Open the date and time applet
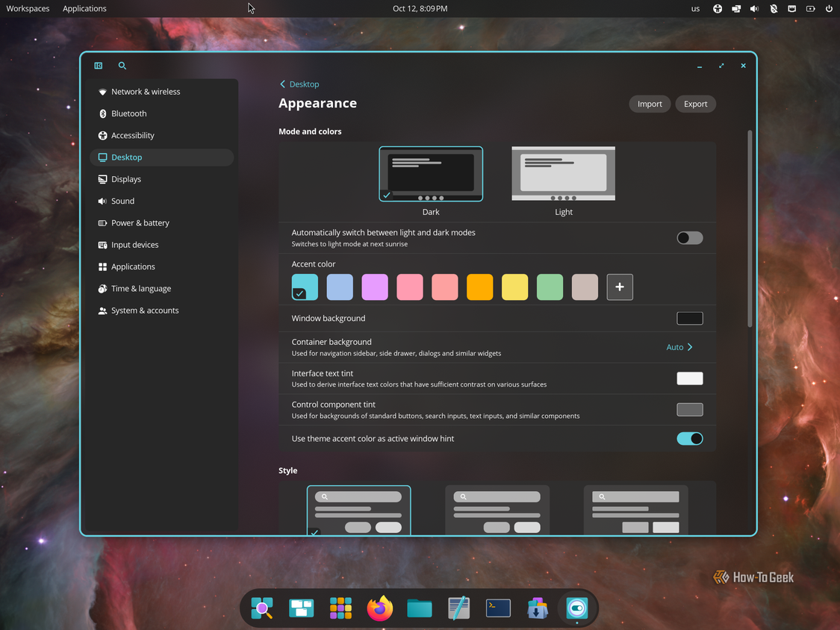 420,8
